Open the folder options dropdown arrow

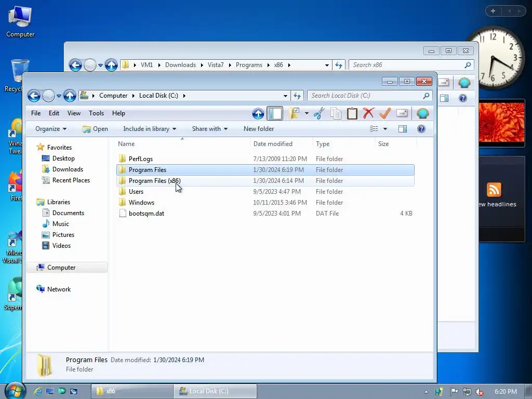(307, 113)
